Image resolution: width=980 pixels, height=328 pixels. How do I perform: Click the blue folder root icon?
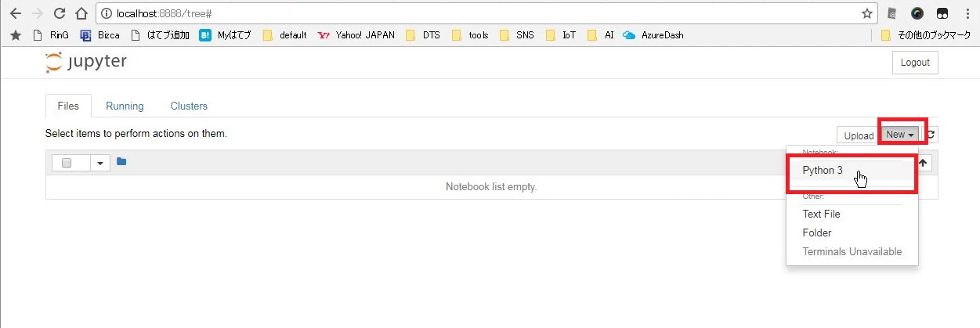pos(121,162)
